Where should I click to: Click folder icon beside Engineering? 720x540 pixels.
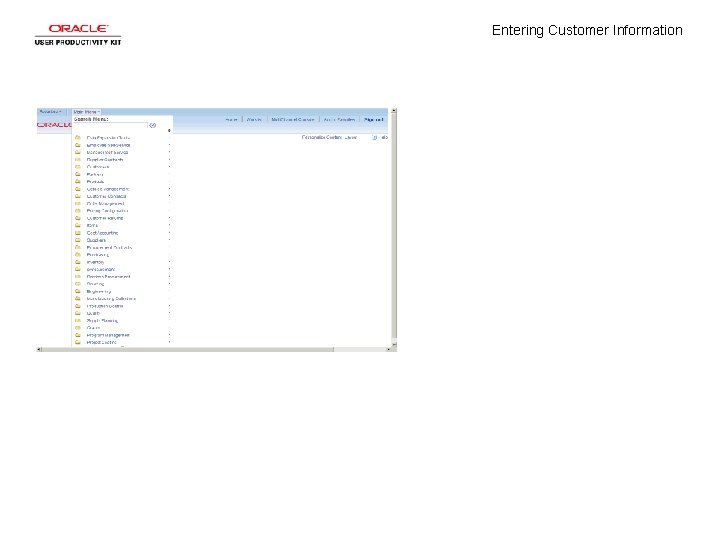coord(78,291)
